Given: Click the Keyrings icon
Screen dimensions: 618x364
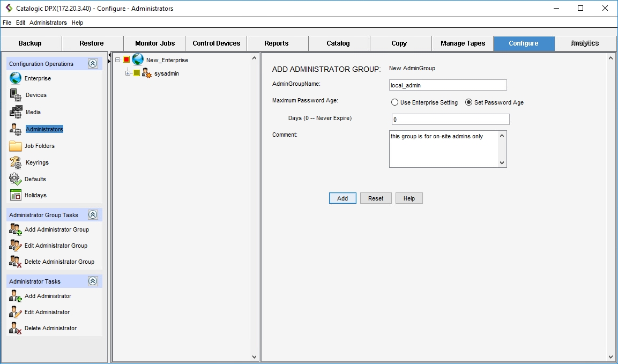Looking at the screenshot, I should [16, 162].
